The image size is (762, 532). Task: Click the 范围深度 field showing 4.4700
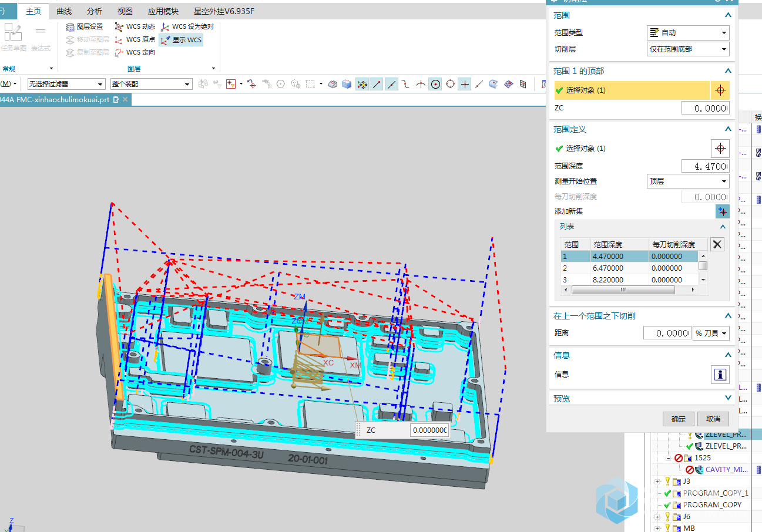pyautogui.click(x=706, y=166)
